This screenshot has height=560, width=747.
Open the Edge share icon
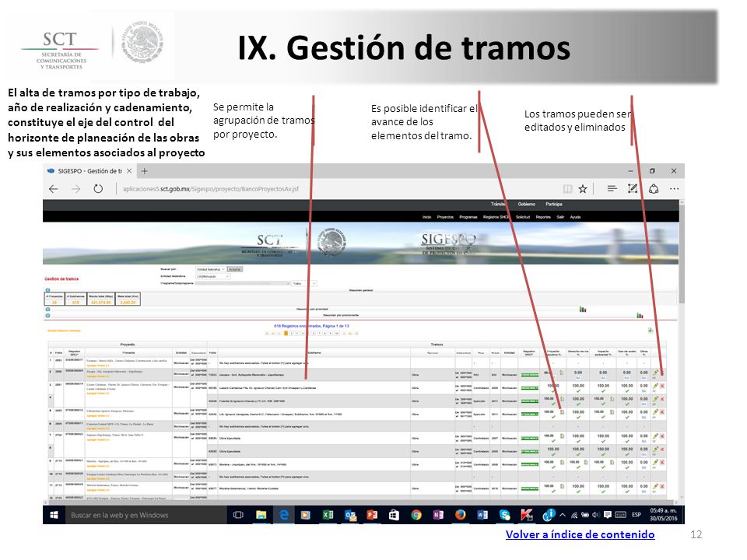654,188
